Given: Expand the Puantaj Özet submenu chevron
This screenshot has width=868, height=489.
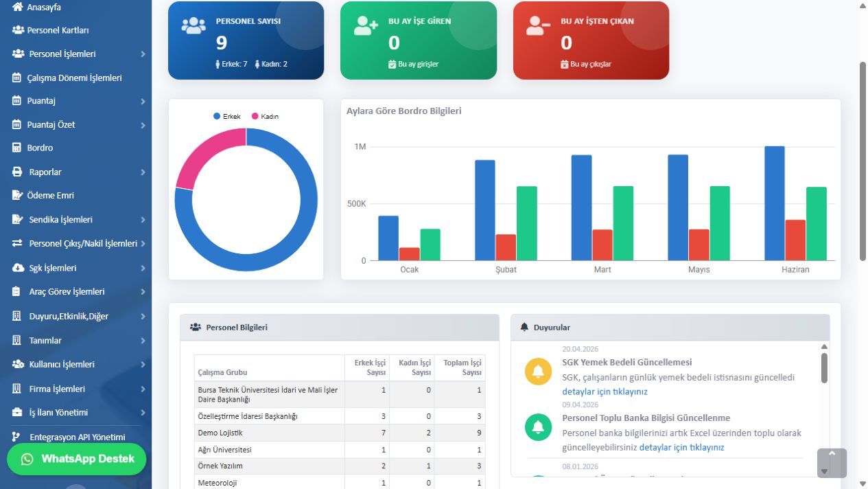Looking at the screenshot, I should point(143,125).
